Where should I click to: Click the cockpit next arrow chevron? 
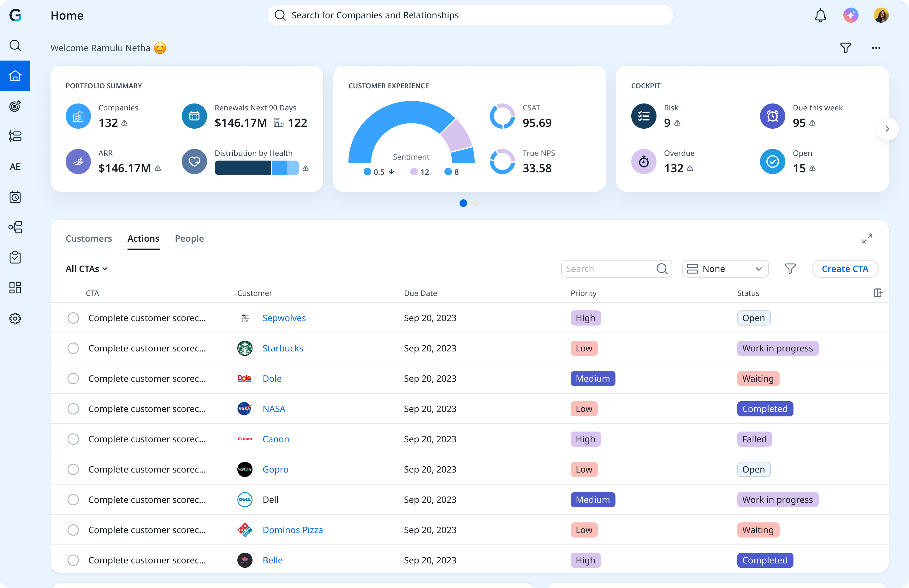887,129
